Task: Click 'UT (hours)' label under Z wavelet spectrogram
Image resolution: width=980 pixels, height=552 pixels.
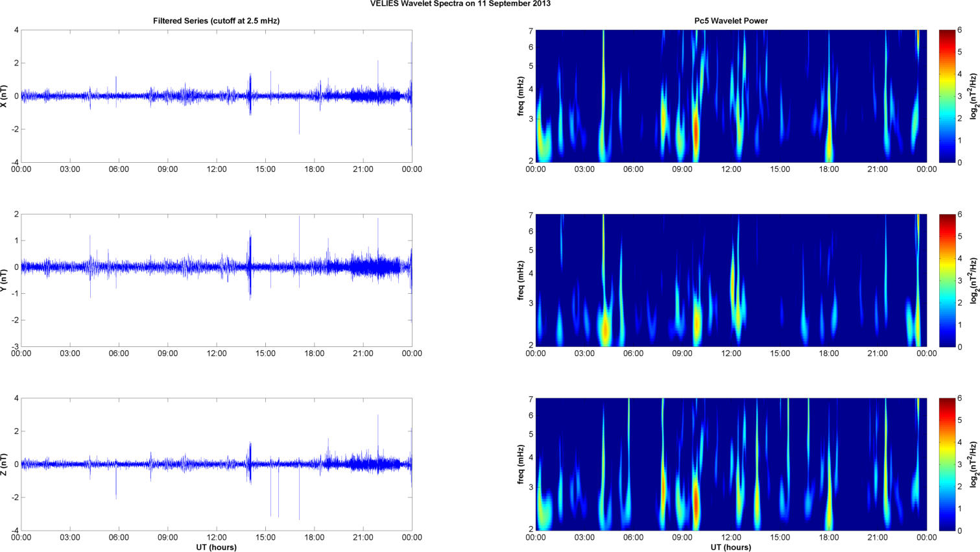Action: (x=731, y=547)
